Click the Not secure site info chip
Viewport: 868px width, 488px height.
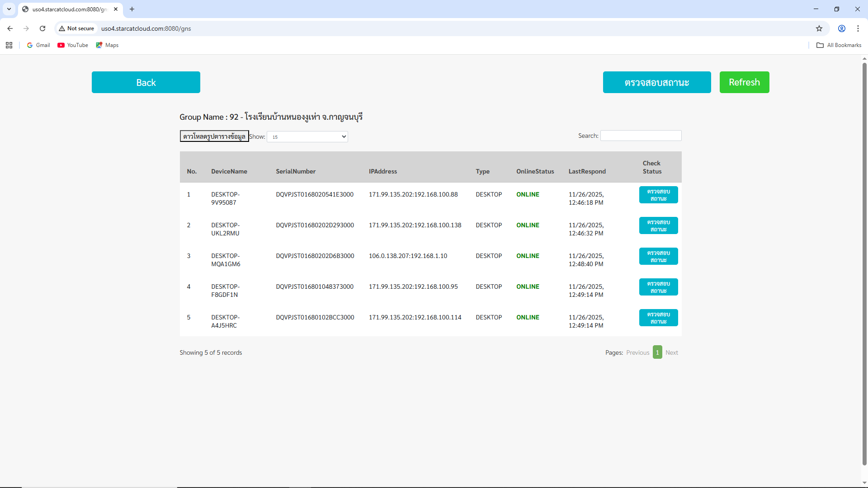[76, 28]
